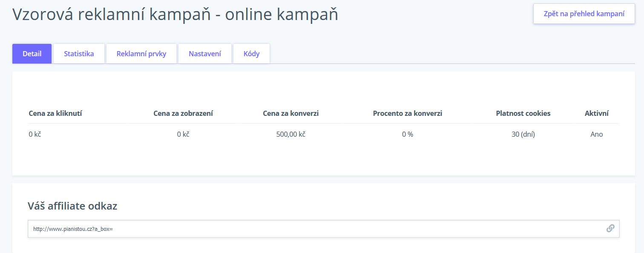Click the chain link icon in affiliate field
644x253 pixels.
(610, 228)
